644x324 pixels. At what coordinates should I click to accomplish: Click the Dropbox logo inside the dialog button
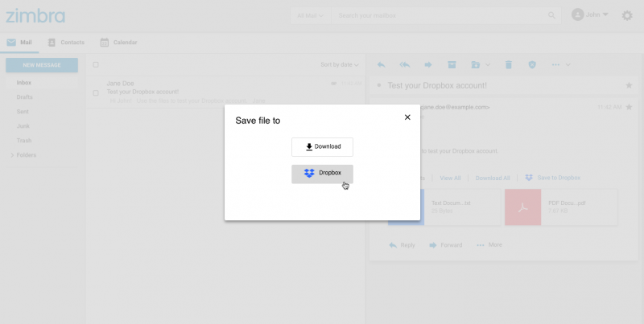(309, 173)
